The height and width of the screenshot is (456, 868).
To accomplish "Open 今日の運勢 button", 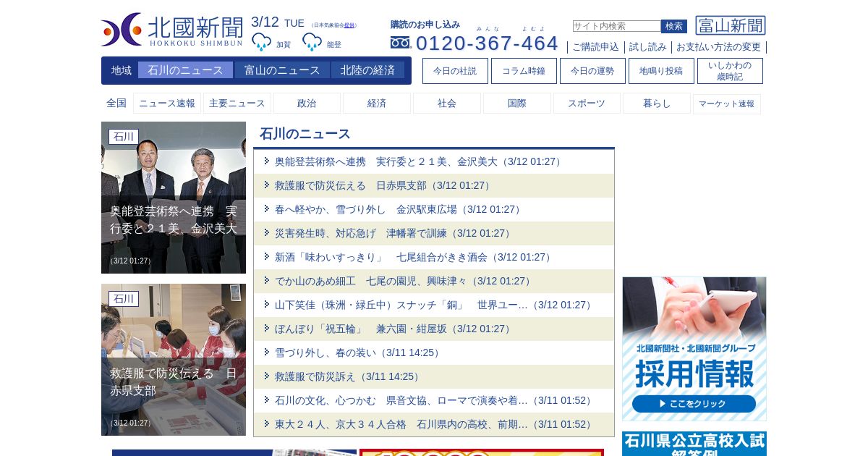I will click(x=592, y=71).
